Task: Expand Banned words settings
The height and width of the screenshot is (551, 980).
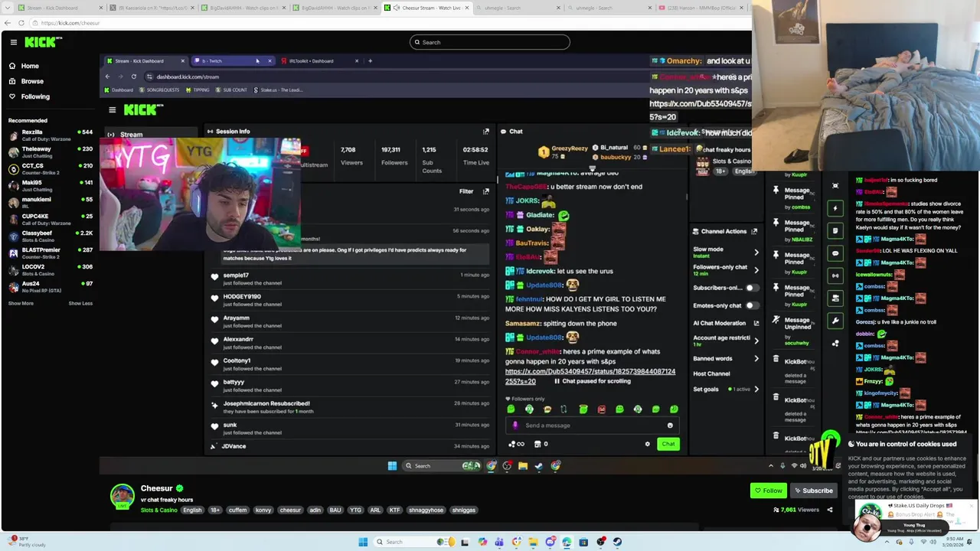Action: 756,358
